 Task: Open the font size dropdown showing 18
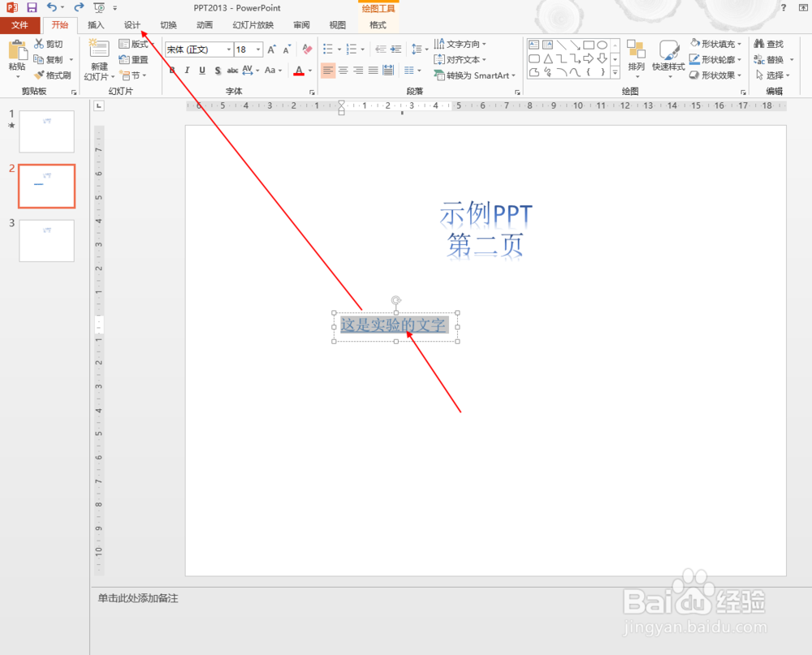click(258, 50)
